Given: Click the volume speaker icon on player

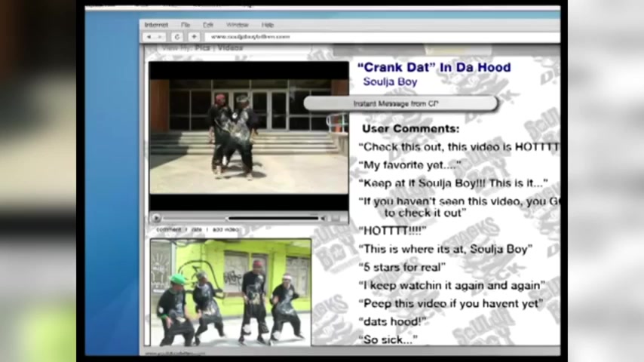Looking at the screenshot, I should point(324,218).
